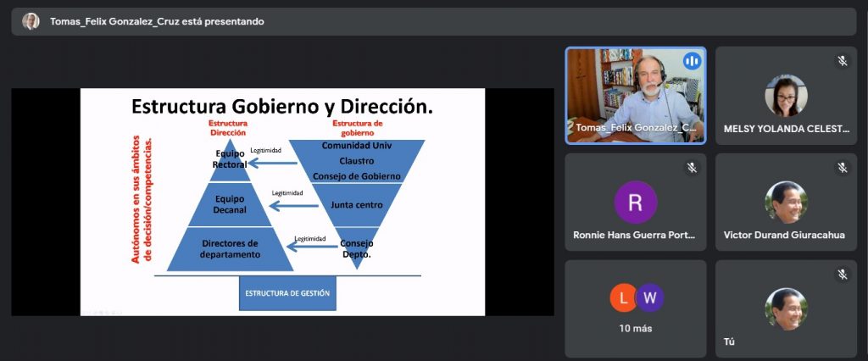Click muted microphone icon on Victor Durand tile
This screenshot has height=361, width=868.
[842, 168]
